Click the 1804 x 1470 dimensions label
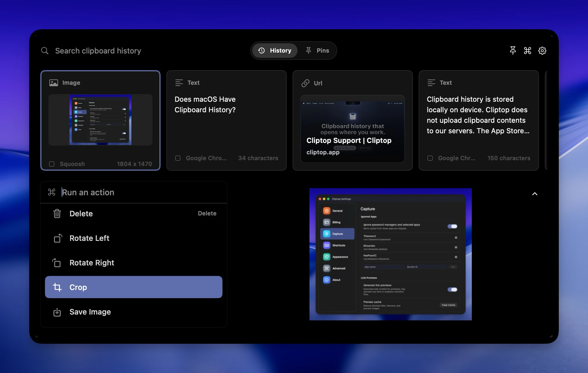 click(x=135, y=164)
